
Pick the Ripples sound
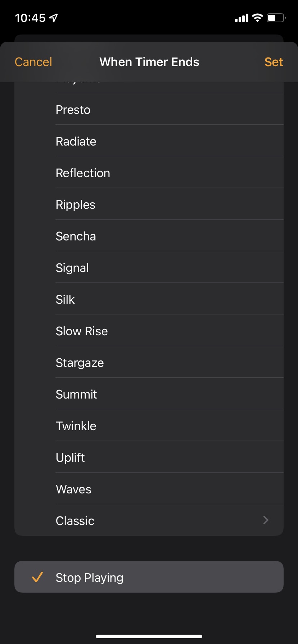[76, 204]
